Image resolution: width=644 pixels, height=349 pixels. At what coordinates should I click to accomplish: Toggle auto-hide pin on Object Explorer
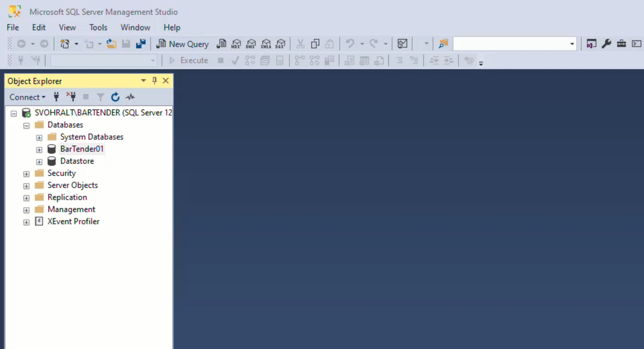154,81
